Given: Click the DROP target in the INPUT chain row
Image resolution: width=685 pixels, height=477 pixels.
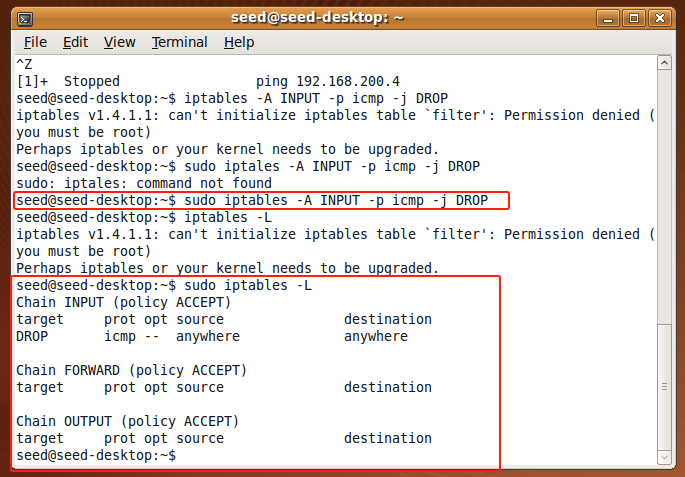Looking at the screenshot, I should pos(32,337).
